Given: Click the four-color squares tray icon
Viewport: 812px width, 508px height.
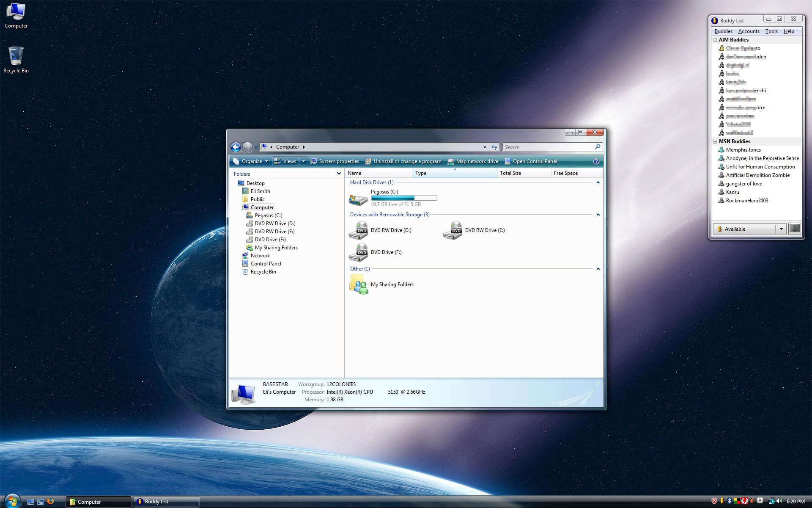Looking at the screenshot, I should coord(737,501).
